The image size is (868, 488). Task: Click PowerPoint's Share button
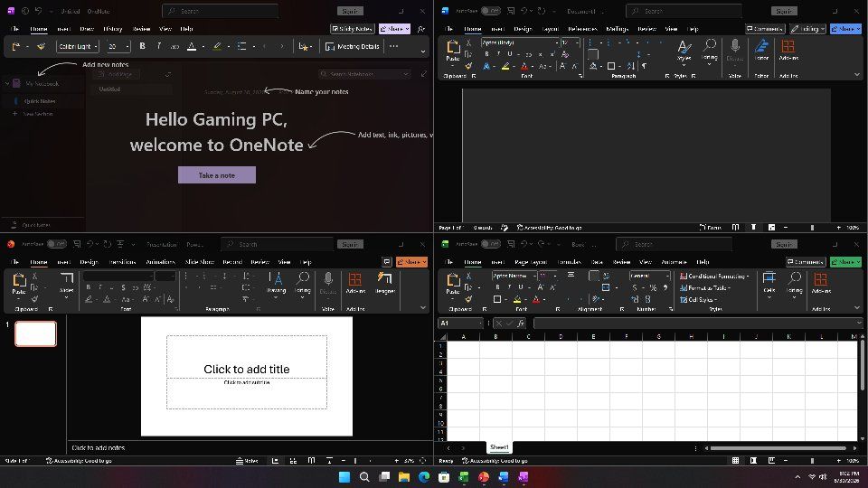(x=411, y=262)
